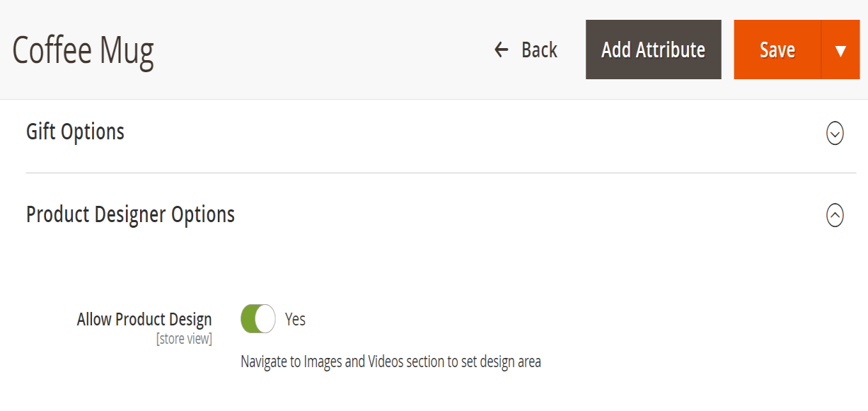Click the store view scope link

pyautogui.click(x=185, y=338)
